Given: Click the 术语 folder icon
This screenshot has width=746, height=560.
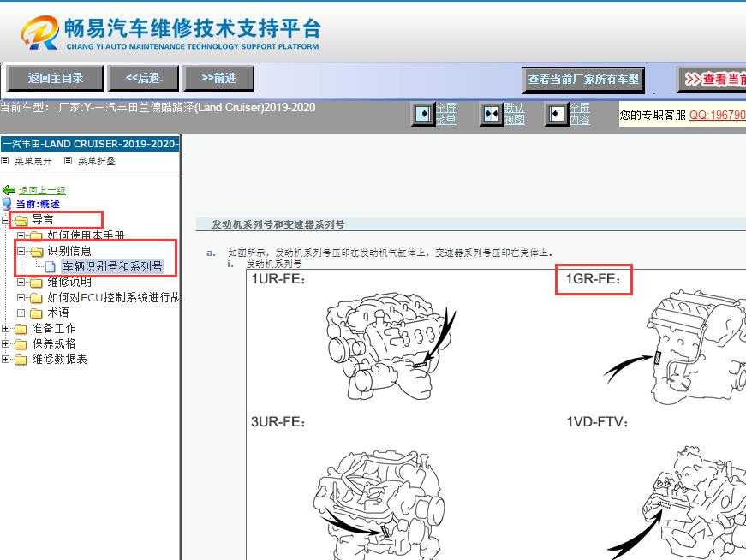Looking at the screenshot, I should click(36, 313).
